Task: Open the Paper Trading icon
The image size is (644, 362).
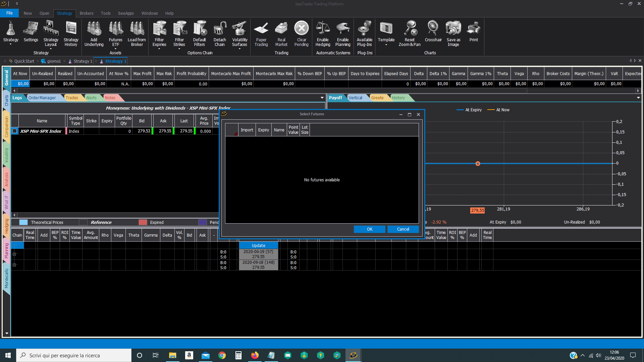Action: [261, 34]
